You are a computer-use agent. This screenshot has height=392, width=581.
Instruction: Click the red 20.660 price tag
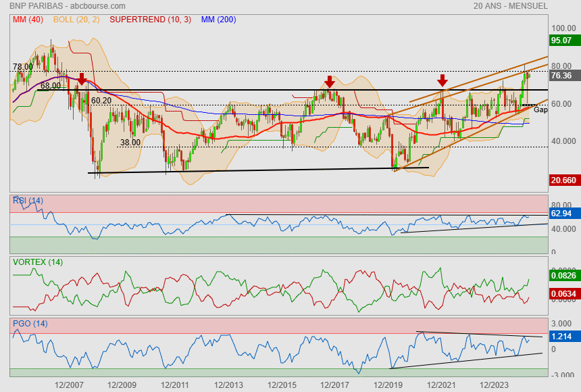click(x=563, y=180)
